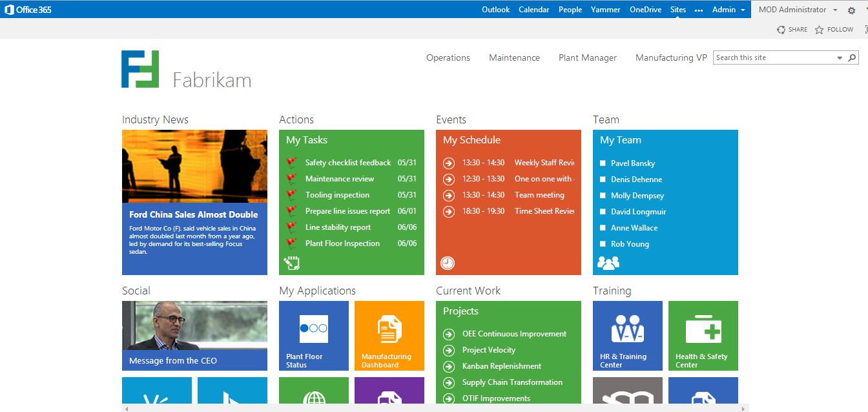
Task: Open the Time Sheet Review event
Action: [544, 211]
